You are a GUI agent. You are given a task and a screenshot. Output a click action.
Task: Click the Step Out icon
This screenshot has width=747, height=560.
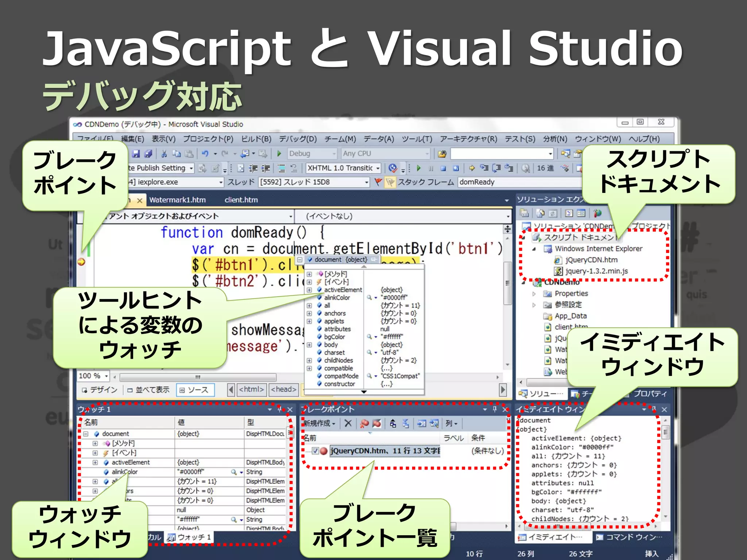pos(509,168)
